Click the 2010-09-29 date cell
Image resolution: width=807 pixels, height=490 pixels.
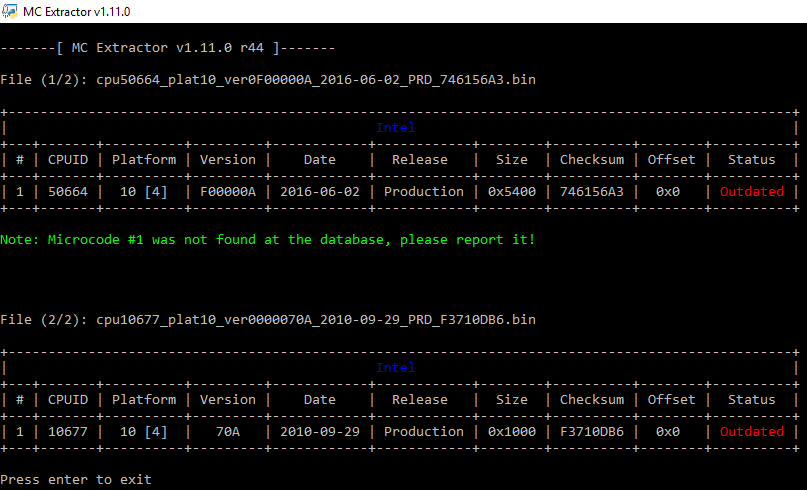[320, 432]
